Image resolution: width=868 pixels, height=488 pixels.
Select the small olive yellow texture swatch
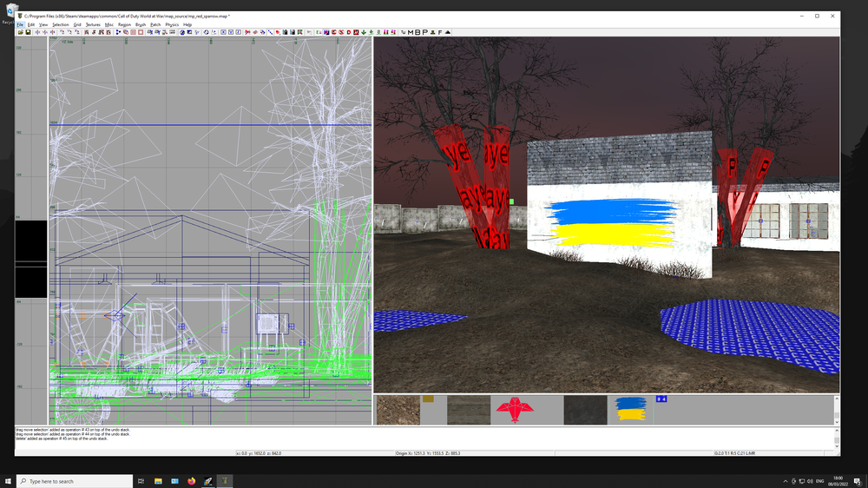[428, 399]
